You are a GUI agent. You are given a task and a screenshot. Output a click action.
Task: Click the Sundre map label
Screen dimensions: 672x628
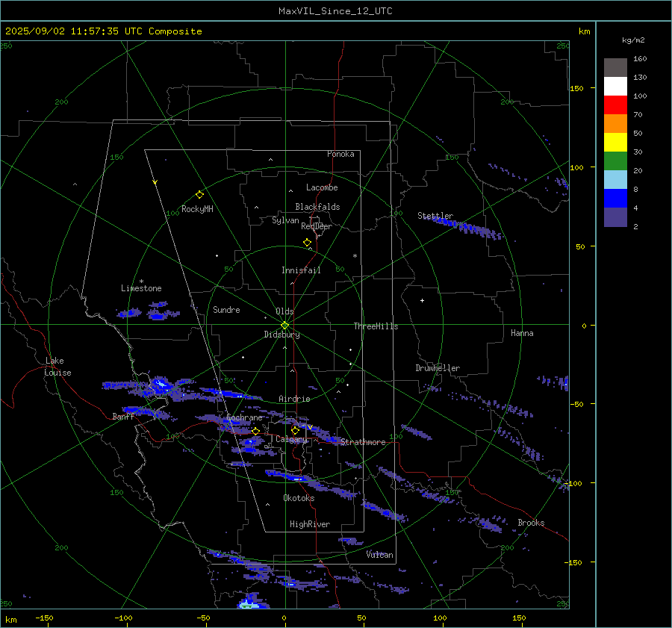tap(226, 309)
